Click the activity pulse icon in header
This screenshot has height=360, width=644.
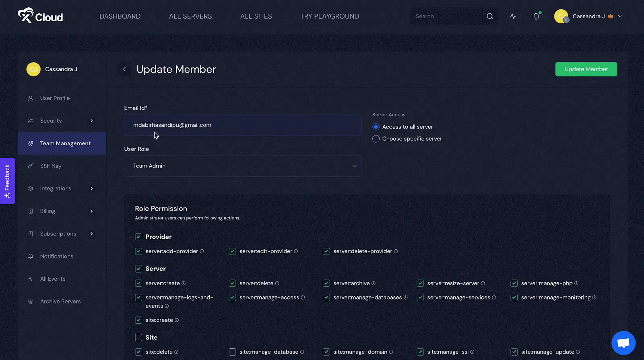(513, 17)
